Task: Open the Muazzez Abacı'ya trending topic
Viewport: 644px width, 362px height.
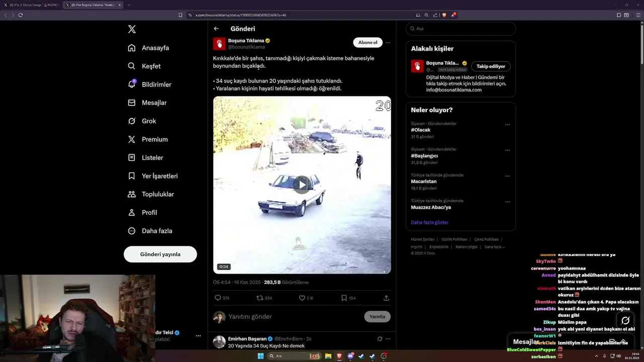Action: [x=431, y=207]
